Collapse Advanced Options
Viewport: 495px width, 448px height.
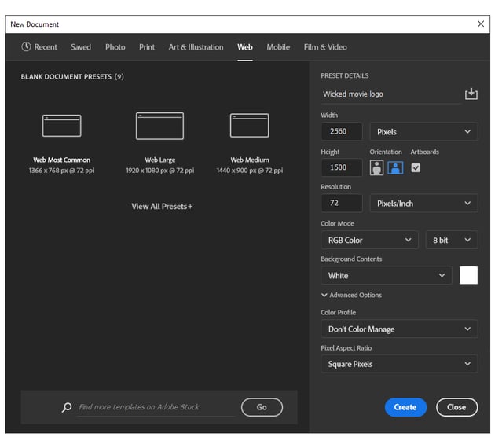[x=351, y=295]
